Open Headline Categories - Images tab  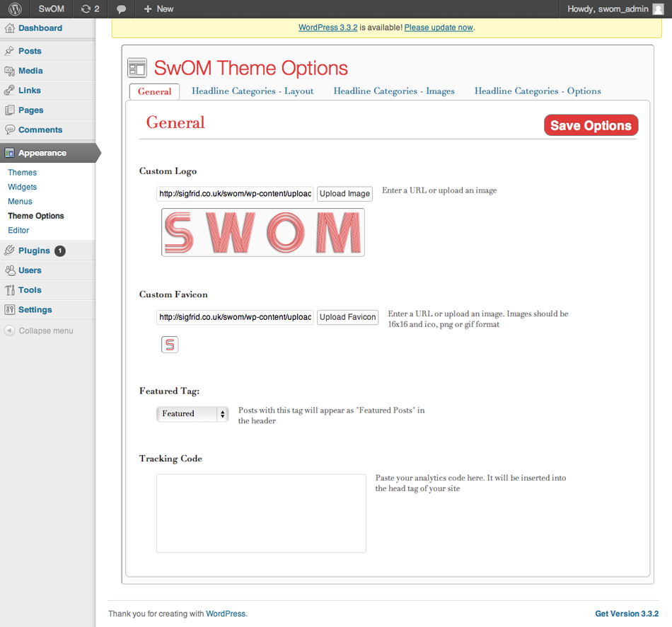(394, 91)
